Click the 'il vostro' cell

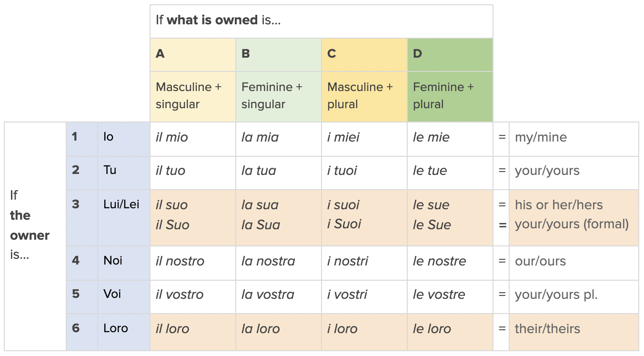[180, 295]
